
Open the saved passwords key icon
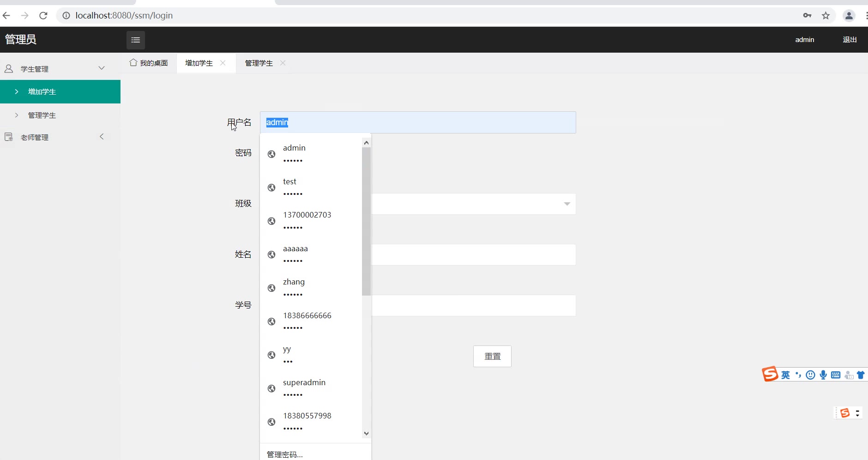(807, 16)
